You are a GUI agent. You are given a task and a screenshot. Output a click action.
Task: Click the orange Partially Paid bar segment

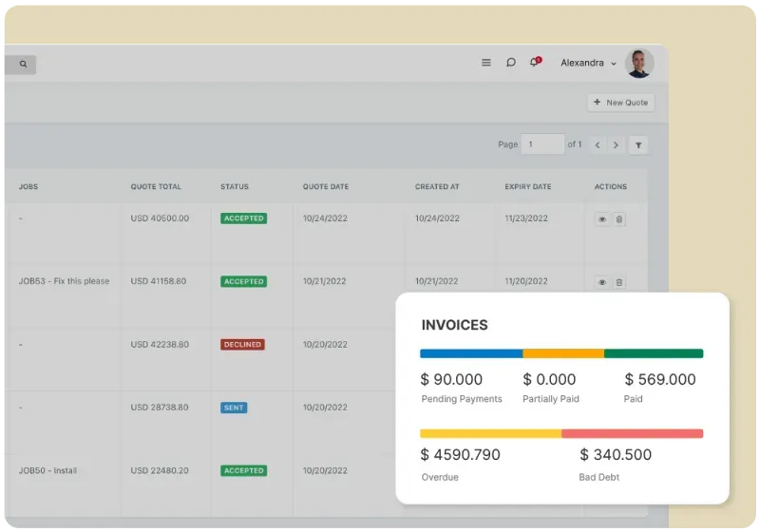pos(563,353)
